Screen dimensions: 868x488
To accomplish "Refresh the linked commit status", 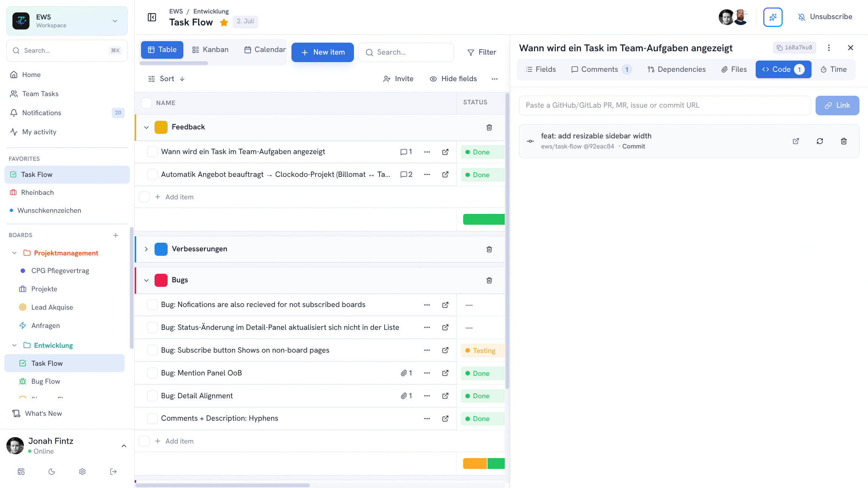I will (x=820, y=141).
